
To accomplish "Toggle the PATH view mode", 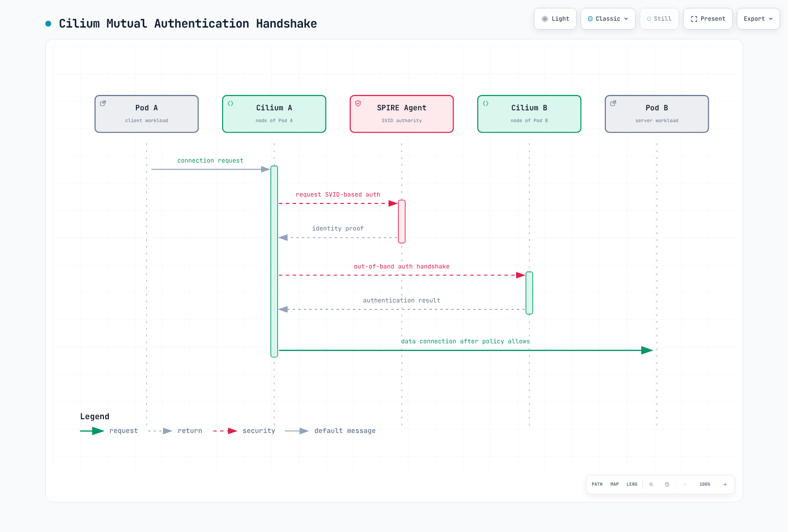I will 597,484.
